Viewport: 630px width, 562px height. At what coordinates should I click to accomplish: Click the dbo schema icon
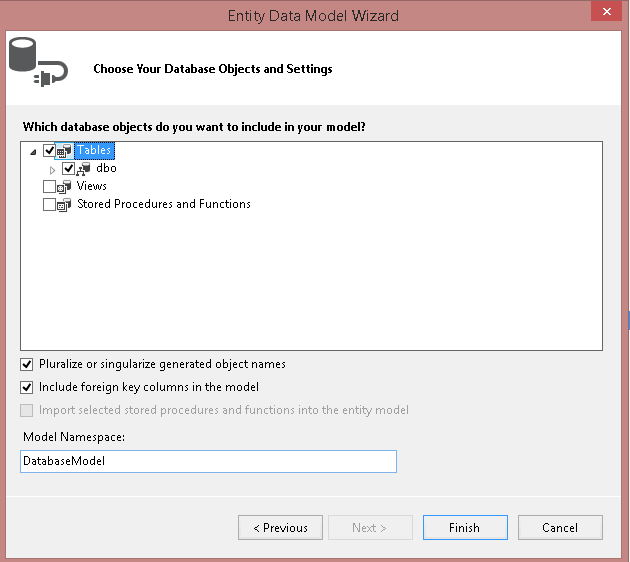pyautogui.click(x=84, y=169)
